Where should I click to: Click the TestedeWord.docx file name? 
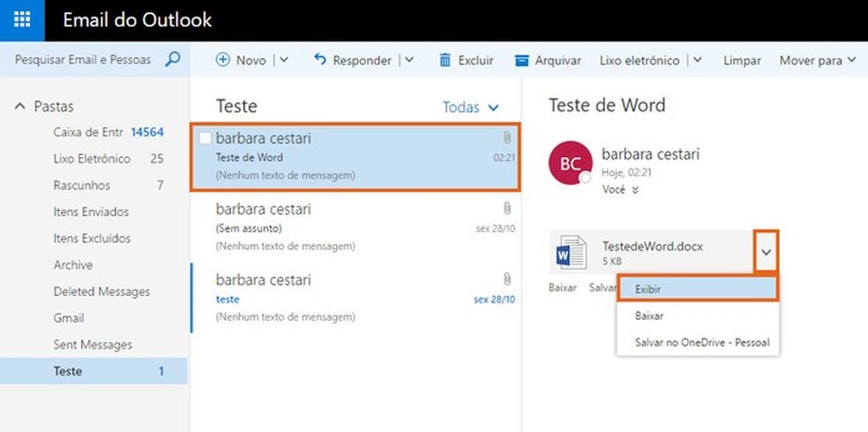[652, 247]
